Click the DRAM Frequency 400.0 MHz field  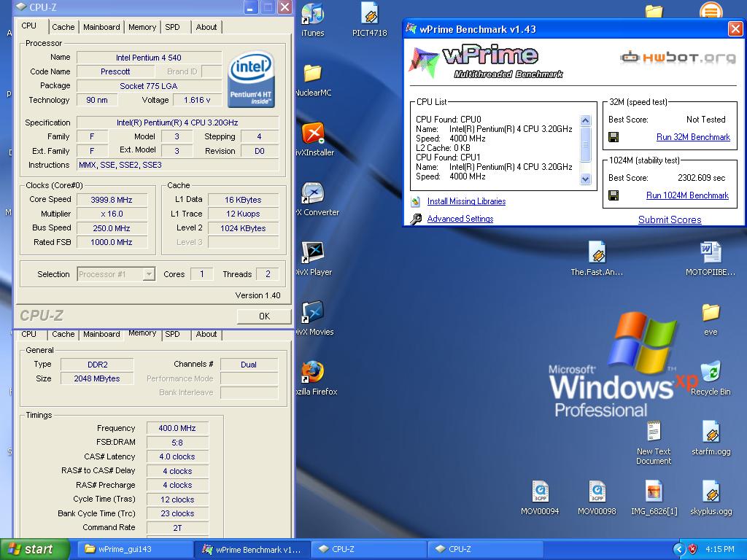177,428
